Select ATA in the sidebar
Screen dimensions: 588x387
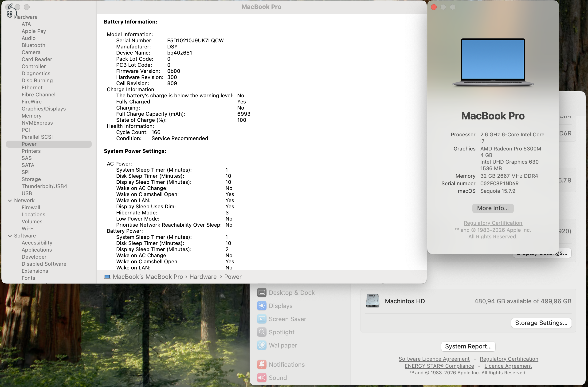click(26, 24)
